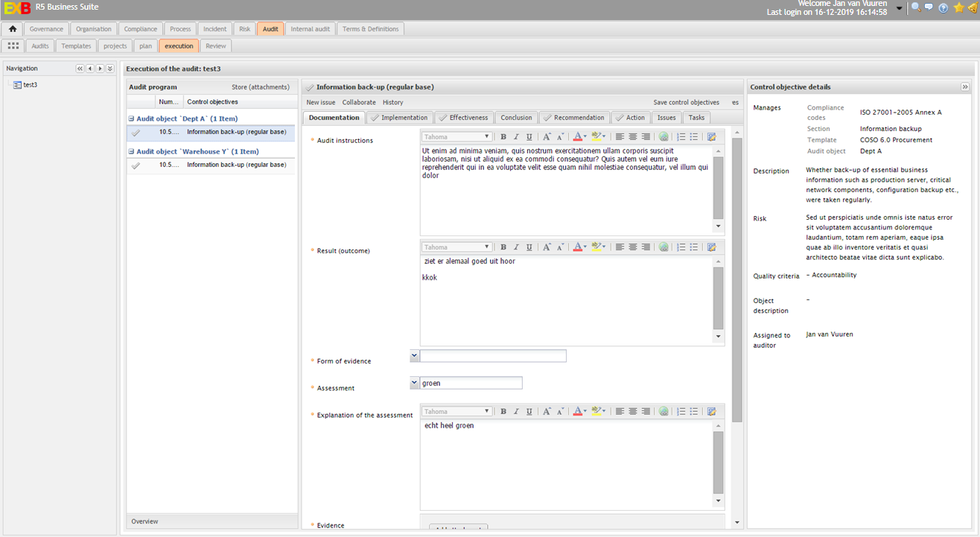Insert numbered list in Result (outcome) editor
Screen dimensions: 980x537
click(x=681, y=247)
